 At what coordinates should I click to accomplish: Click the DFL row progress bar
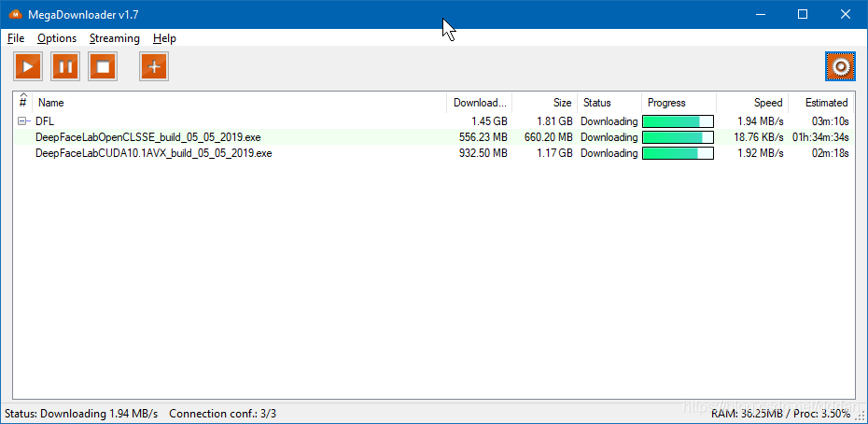pos(679,121)
